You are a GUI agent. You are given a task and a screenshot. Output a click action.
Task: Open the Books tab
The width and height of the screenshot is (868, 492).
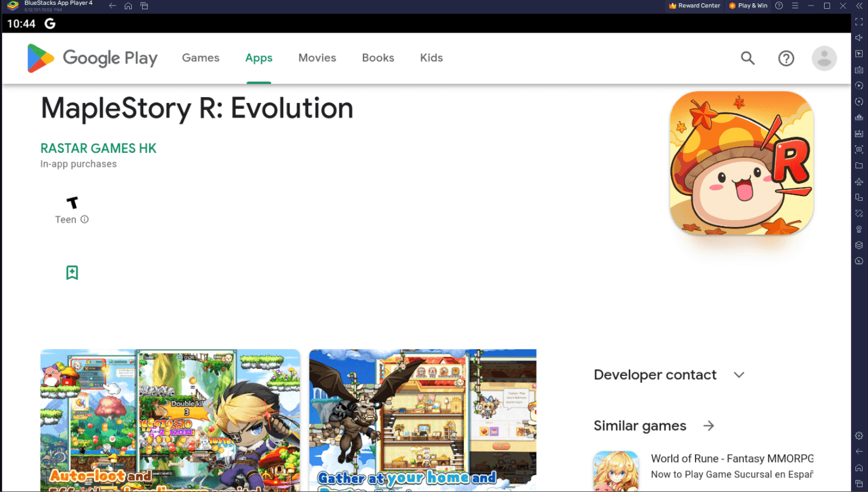pos(378,57)
